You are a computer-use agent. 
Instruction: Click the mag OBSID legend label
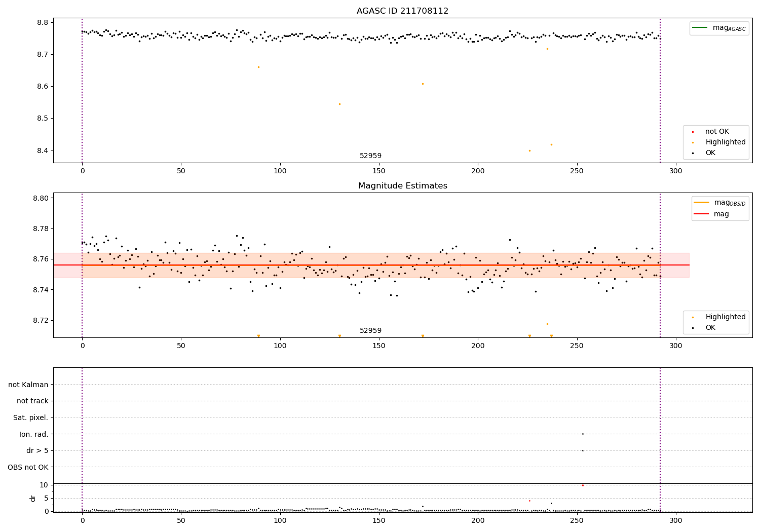click(730, 203)
